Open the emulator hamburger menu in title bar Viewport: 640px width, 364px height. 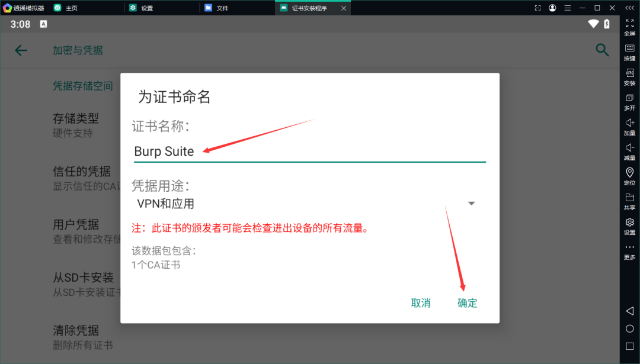coord(567,8)
